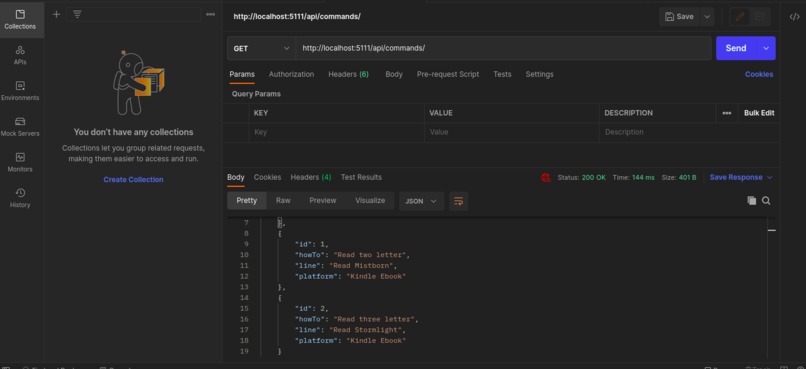The width and height of the screenshot is (806, 369).
Task: Click the query param Value field
Action: tap(511, 132)
